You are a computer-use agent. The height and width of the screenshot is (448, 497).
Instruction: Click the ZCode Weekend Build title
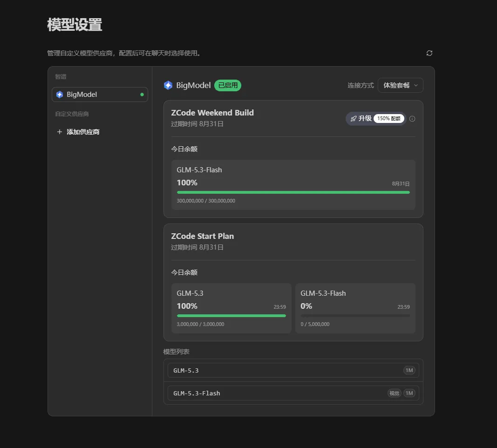click(x=212, y=113)
